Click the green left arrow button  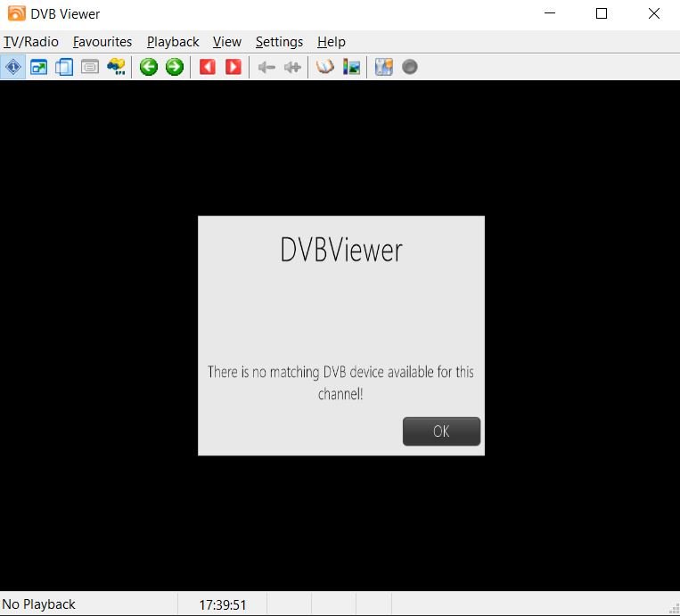tap(149, 67)
